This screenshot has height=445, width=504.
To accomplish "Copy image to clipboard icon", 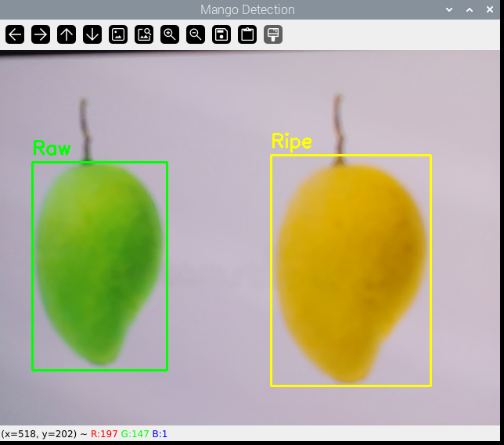I will pos(247,34).
